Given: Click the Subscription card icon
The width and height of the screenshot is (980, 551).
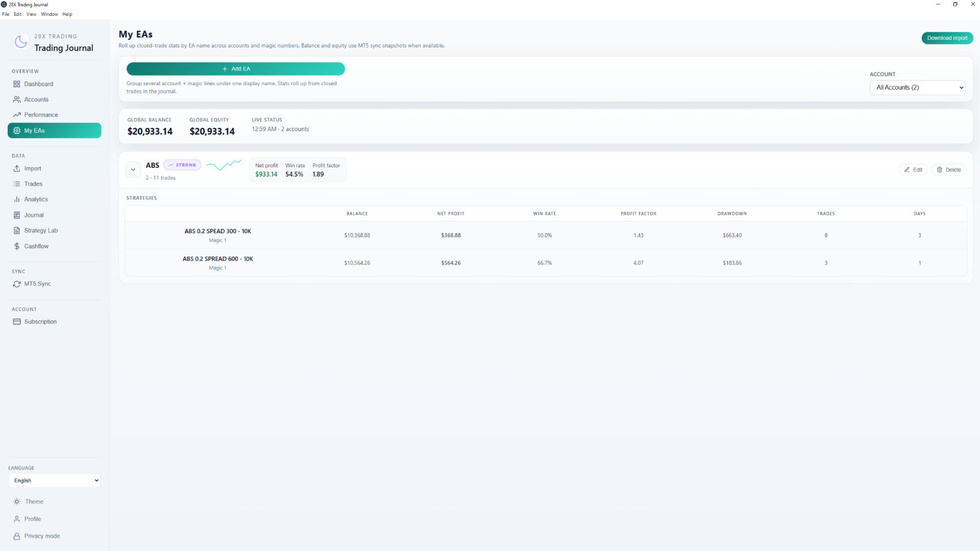Looking at the screenshot, I should tap(17, 322).
